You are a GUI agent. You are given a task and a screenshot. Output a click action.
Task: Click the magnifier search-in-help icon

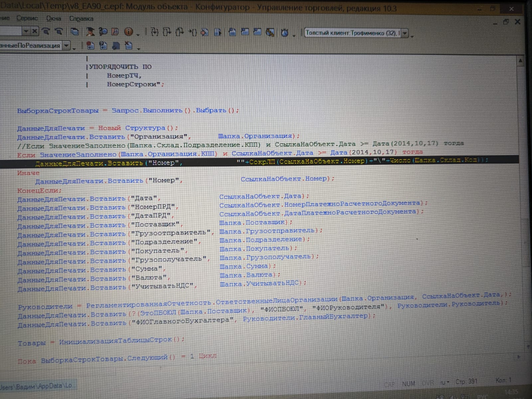[x=103, y=32]
